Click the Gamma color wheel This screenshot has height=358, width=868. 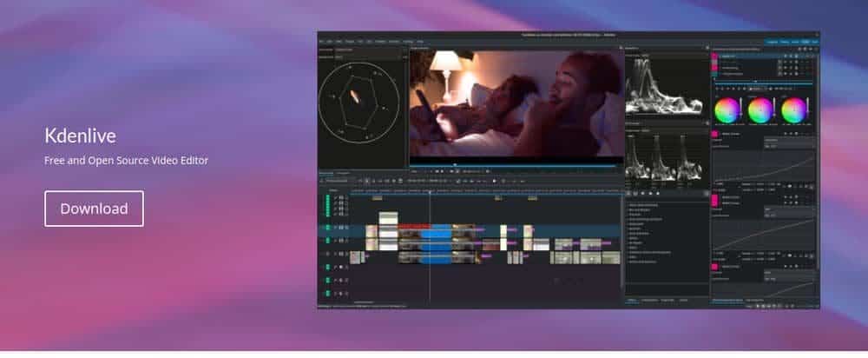[760, 110]
